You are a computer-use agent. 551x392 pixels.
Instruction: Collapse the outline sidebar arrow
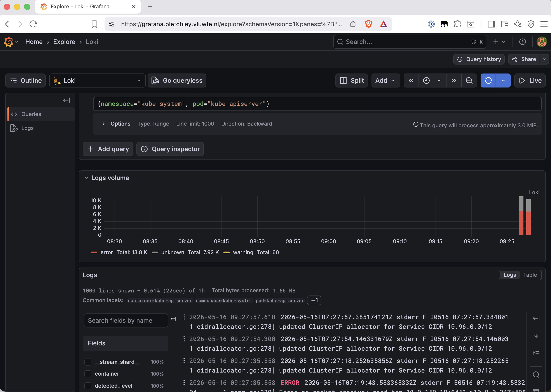point(66,100)
